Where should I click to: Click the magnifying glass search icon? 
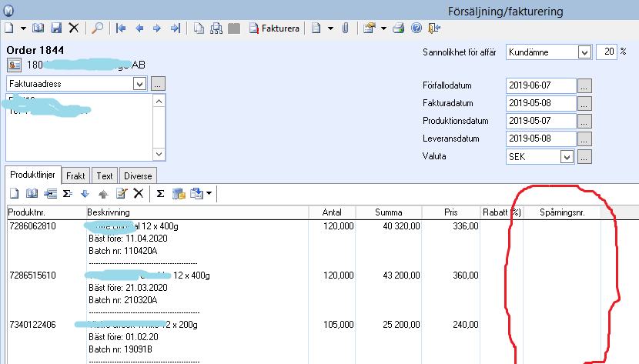tap(98, 28)
